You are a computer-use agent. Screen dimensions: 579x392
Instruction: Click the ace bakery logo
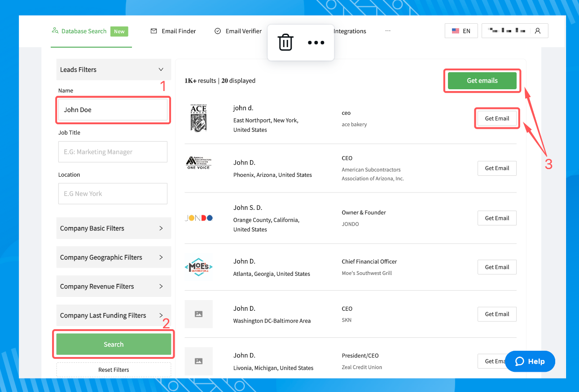198,118
